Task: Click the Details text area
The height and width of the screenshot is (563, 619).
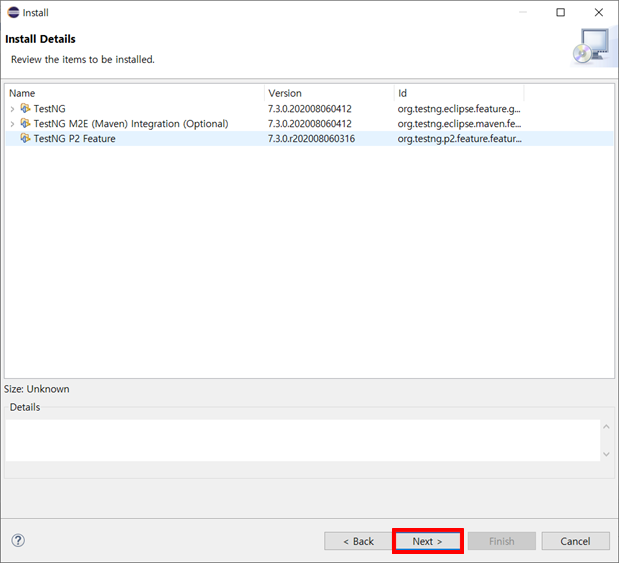Action: 303,440
